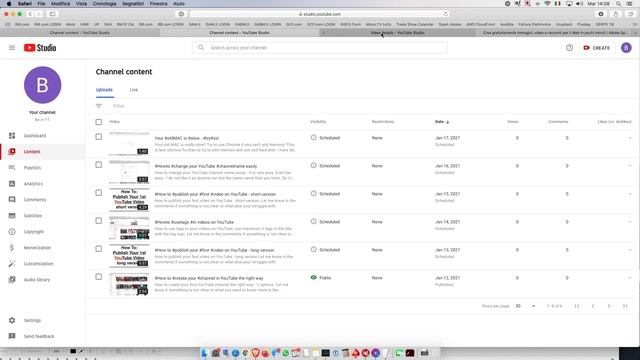640x360 pixels.
Task: Open Settings in the sidebar
Action: (x=42, y=320)
